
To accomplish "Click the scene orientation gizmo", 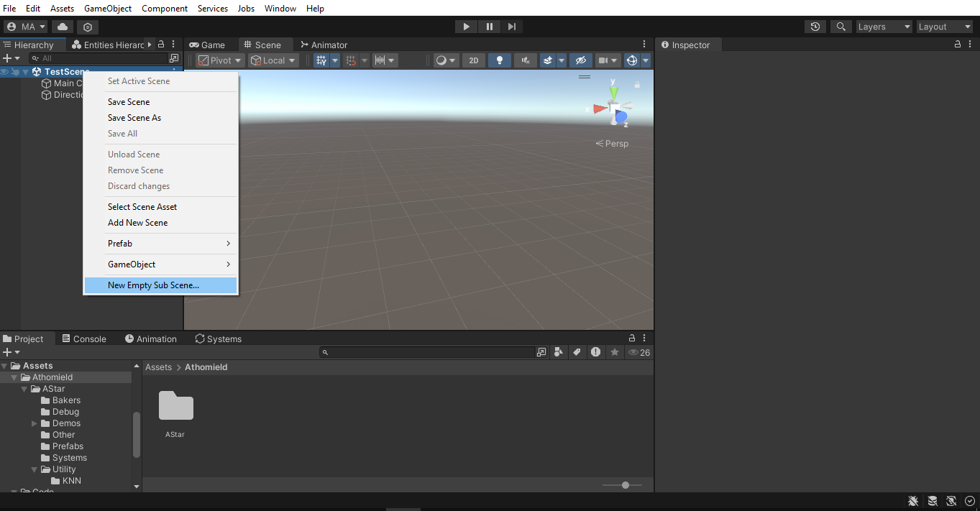I will [x=613, y=109].
